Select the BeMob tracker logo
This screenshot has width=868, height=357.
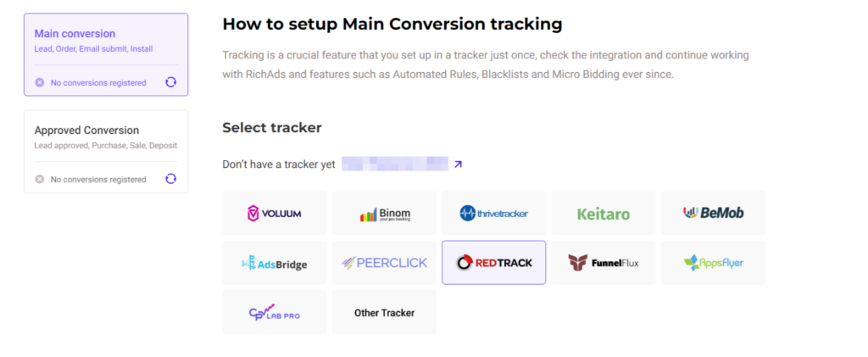click(x=713, y=213)
